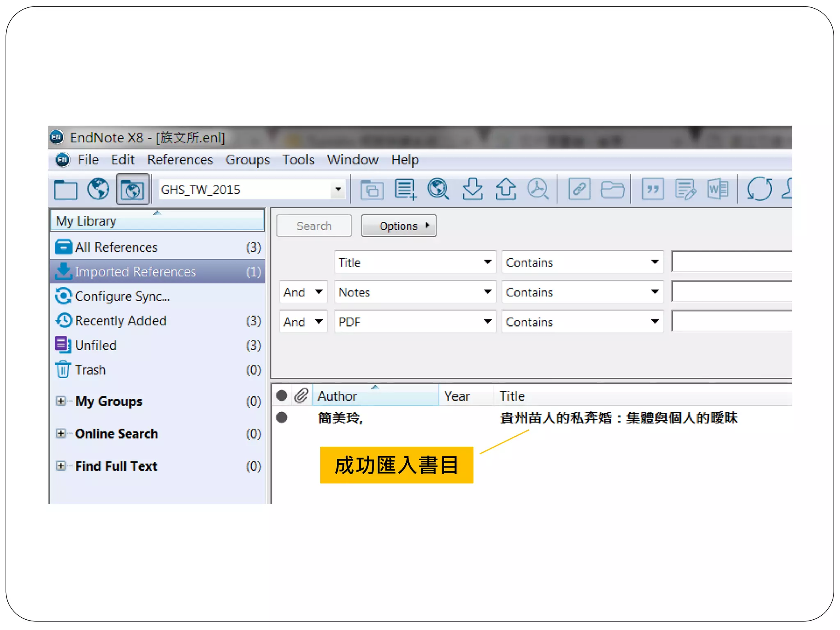Click the Insert Citation quote icon
Viewport: 840px width, 630px height.
[x=653, y=189]
